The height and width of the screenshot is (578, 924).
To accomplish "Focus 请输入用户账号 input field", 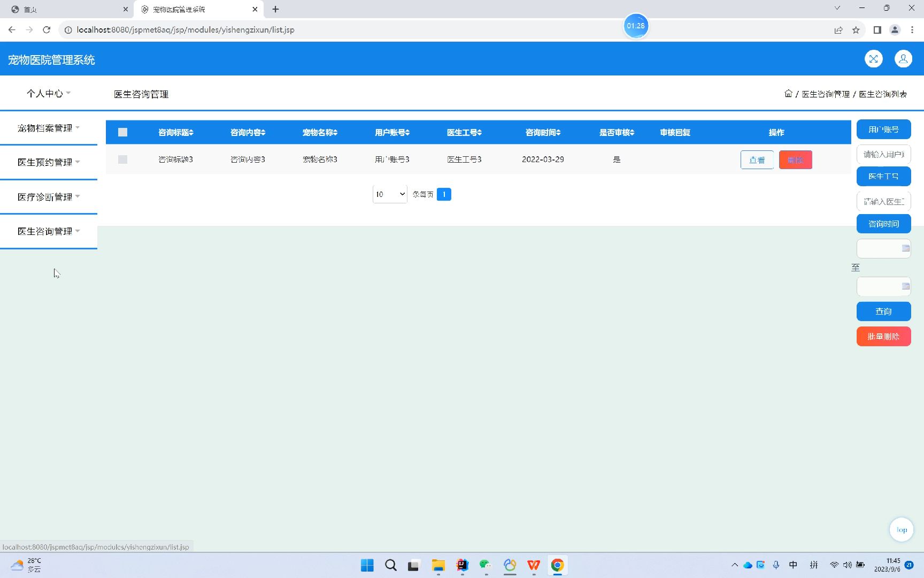I will point(883,154).
